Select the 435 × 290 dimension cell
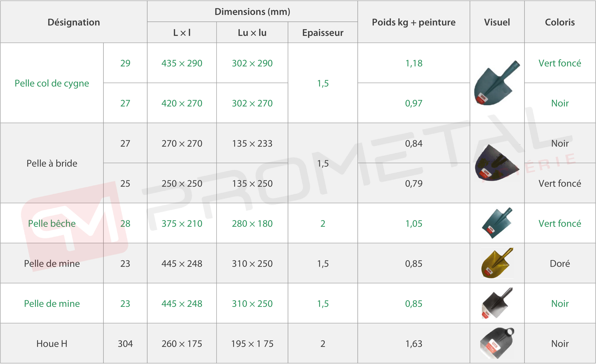This screenshot has width=596, height=364. point(182,63)
